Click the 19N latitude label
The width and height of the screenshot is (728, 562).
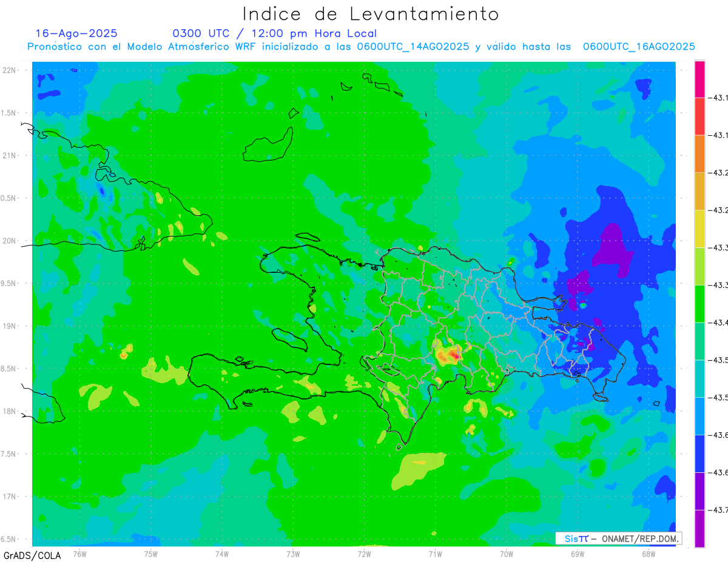click(x=9, y=326)
